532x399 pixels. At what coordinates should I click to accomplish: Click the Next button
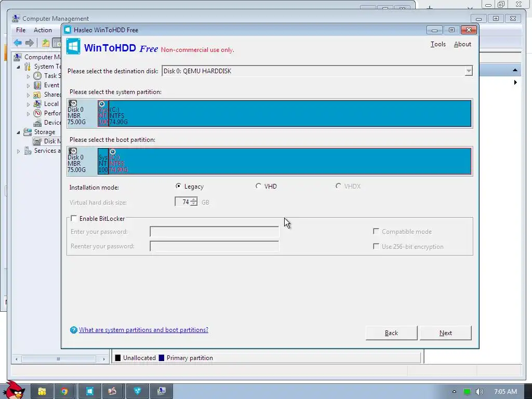(445, 333)
